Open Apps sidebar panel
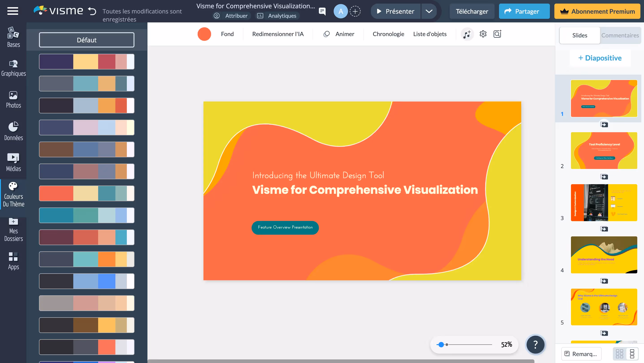Viewport: 644px width, 363px height. pyautogui.click(x=13, y=261)
